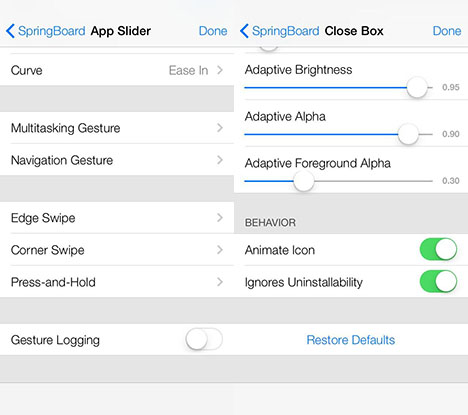Tap Done in Close Box header
Image resolution: width=468 pixels, height=415 pixels.
(x=447, y=31)
